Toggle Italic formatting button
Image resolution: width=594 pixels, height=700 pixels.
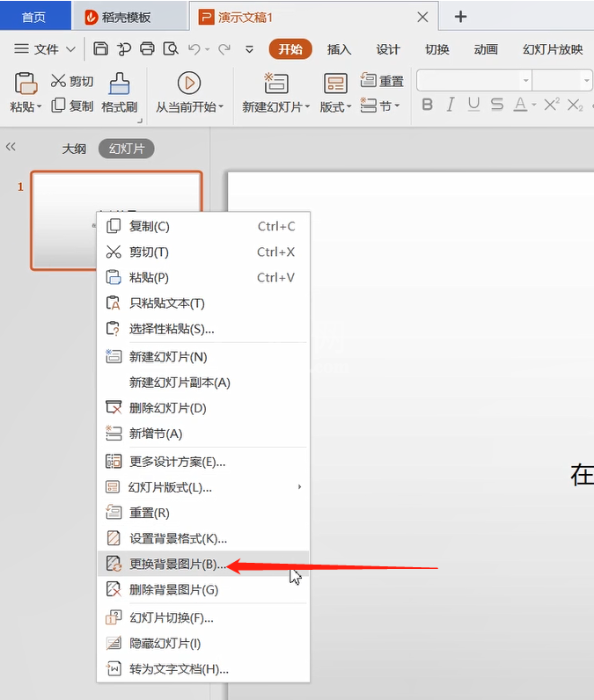451,105
